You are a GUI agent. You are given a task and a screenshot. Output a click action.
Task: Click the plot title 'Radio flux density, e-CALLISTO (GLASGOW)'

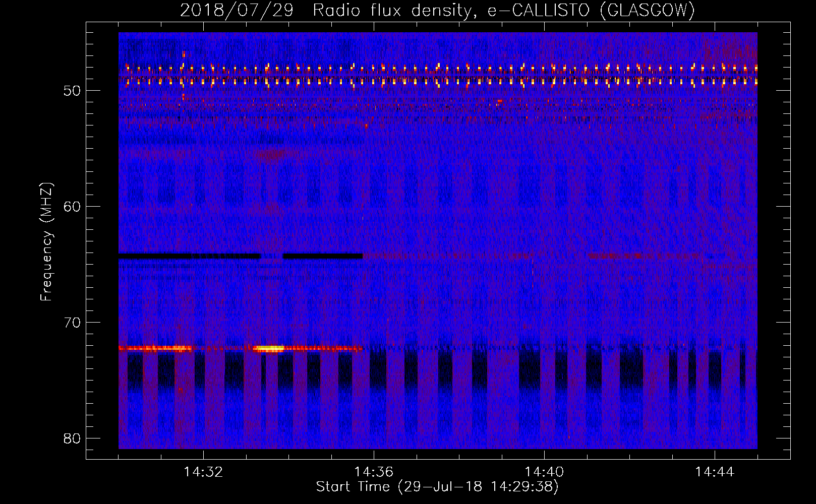(504, 10)
